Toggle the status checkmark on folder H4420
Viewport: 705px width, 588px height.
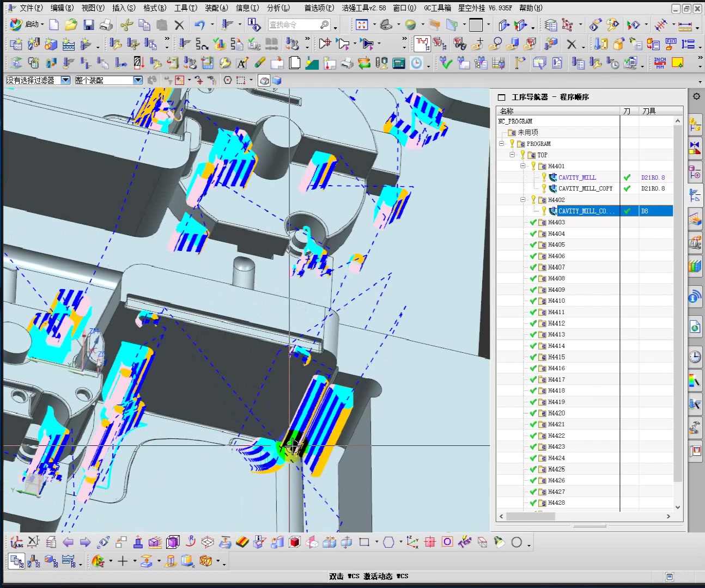[x=533, y=413]
